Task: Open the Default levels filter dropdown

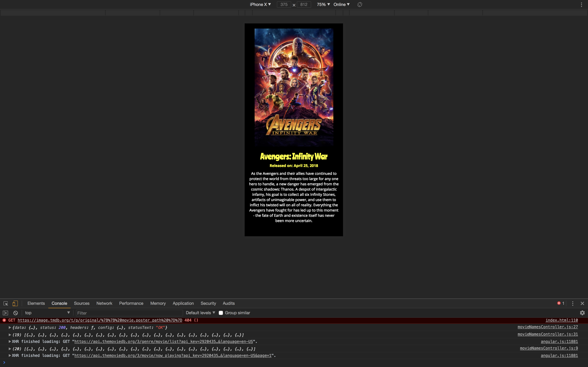Action: 200,313
